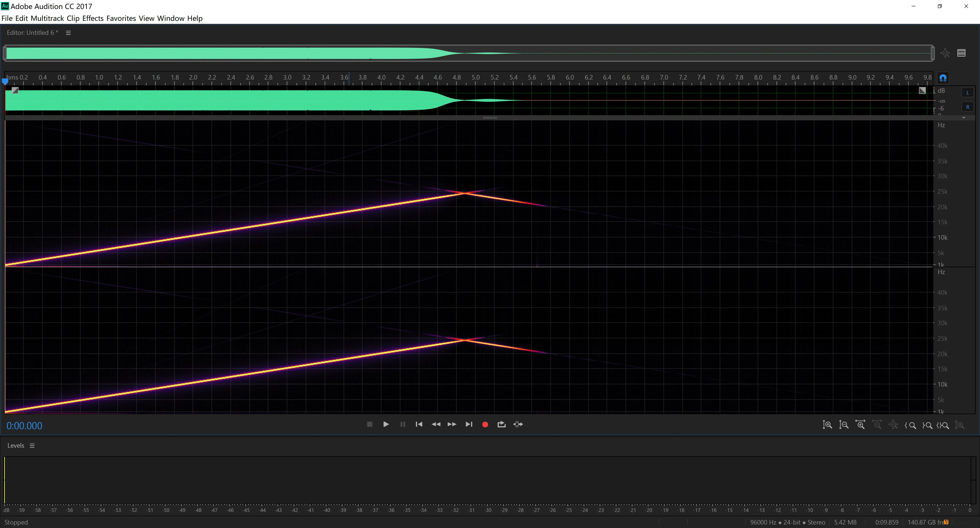Toggle spectral display channel view icon

click(961, 53)
